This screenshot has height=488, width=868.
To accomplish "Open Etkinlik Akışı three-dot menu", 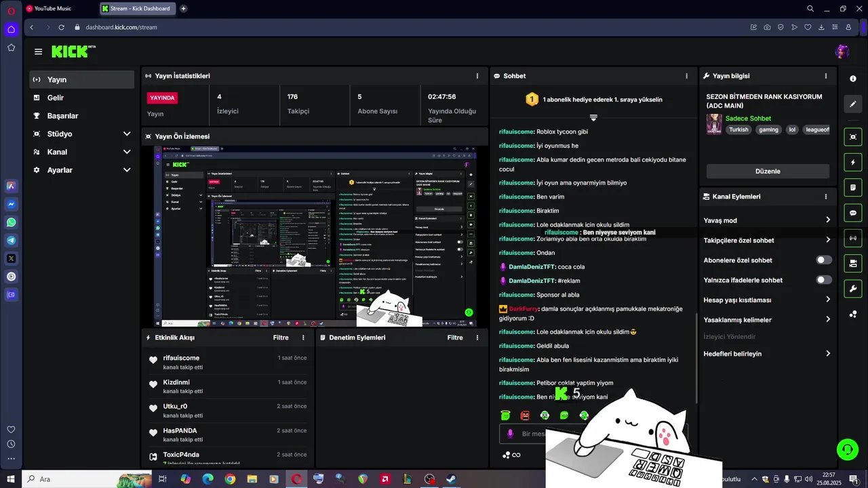I will (x=303, y=338).
